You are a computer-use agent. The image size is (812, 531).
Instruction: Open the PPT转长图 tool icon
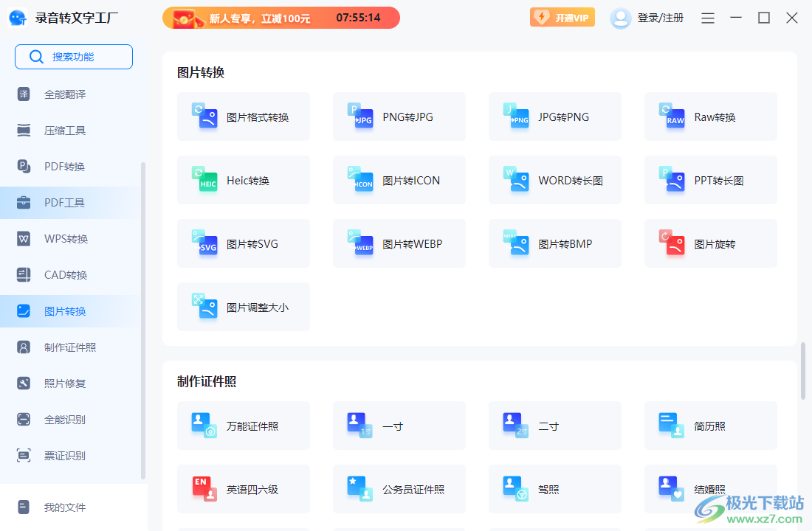pos(672,180)
